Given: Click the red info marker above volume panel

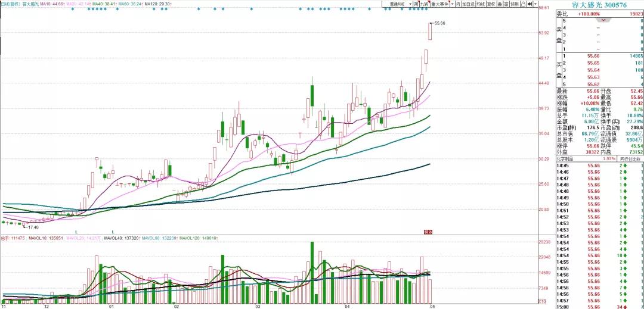Looking at the screenshot, I should coord(427,231).
